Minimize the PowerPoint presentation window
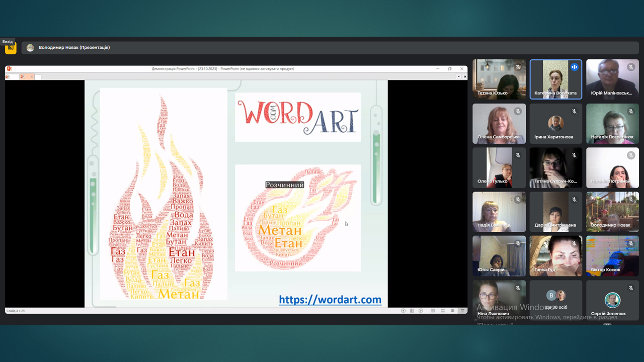The image size is (644, 362). 437,69
